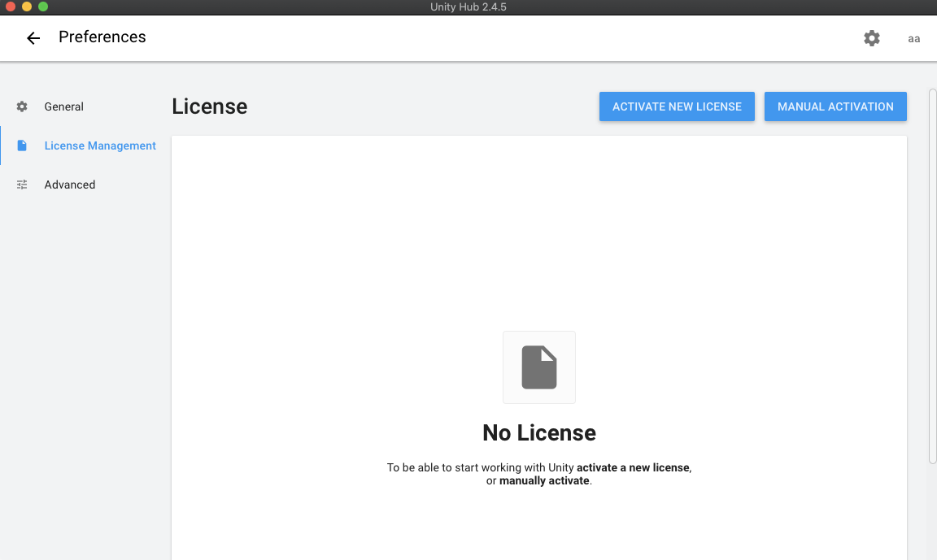Image resolution: width=937 pixels, height=560 pixels.
Task: Go back using the arrow icon
Action: click(33, 38)
